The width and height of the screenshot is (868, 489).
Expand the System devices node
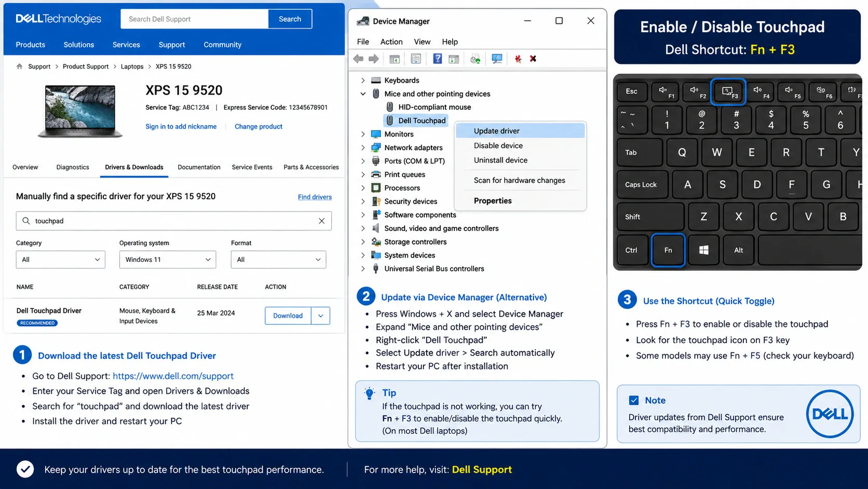[x=363, y=256]
